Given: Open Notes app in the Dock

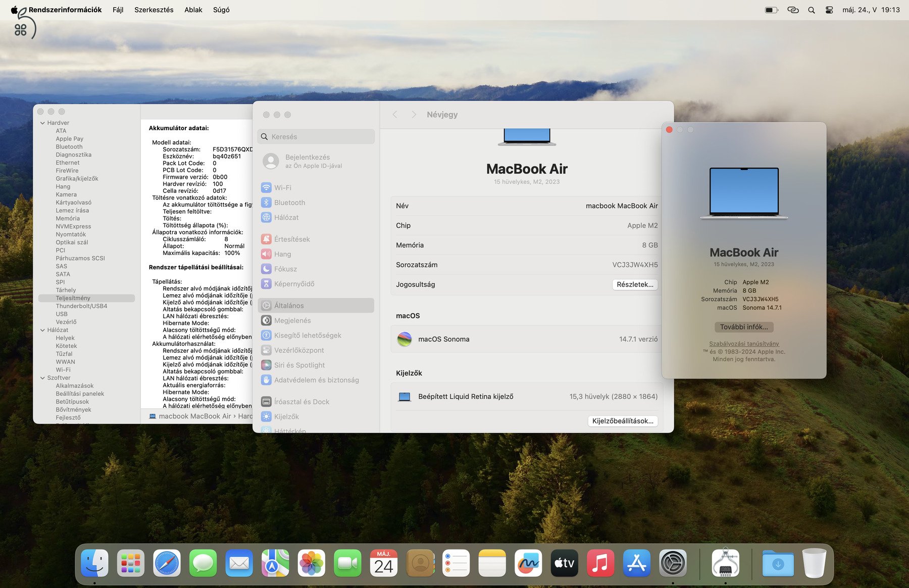Looking at the screenshot, I should click(x=492, y=563).
